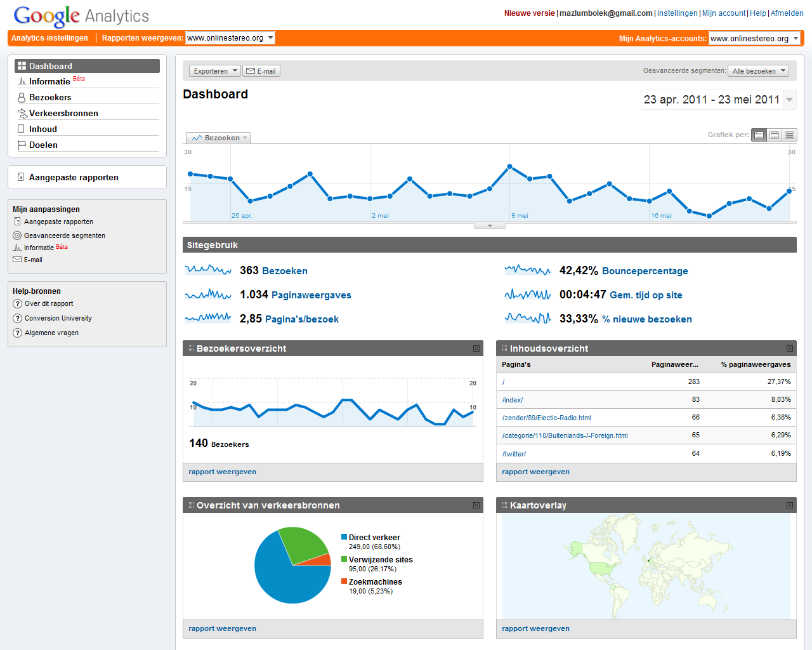Click the Afmelden link

(787, 13)
